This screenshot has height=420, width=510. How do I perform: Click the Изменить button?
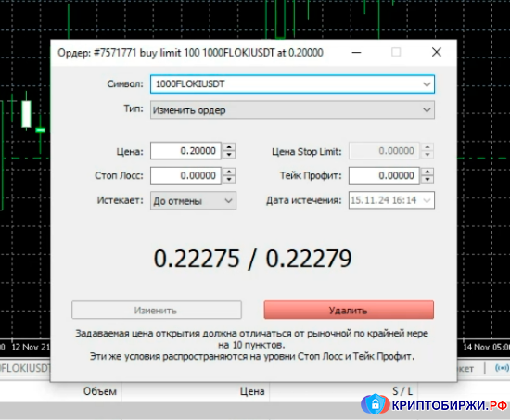pos(157,310)
